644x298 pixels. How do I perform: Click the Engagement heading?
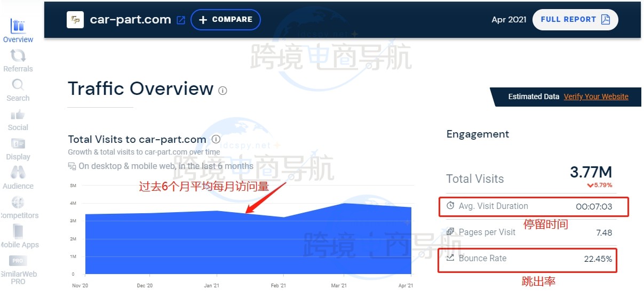pos(478,134)
